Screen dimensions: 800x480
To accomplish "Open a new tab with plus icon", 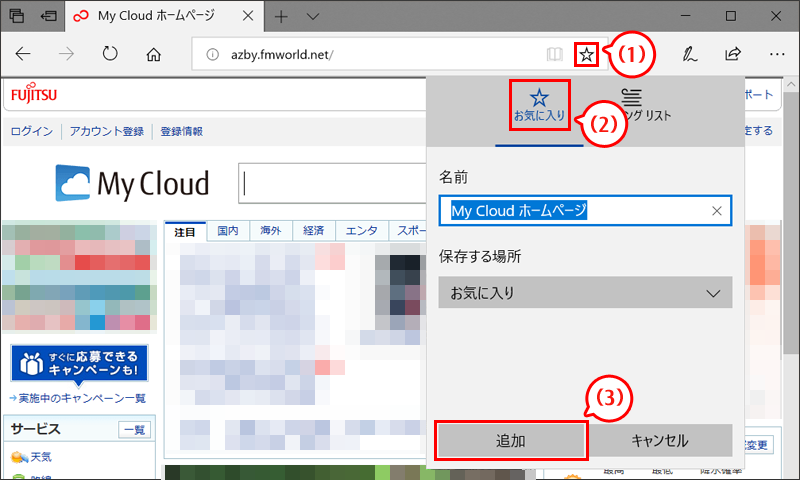I will (281, 16).
